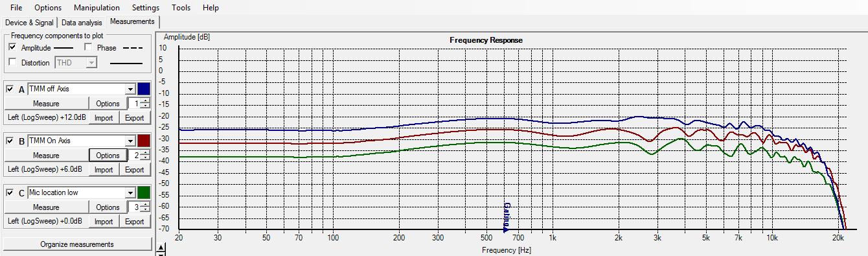Click the 'Amplitude [dB]' axis label
The width and height of the screenshot is (868, 256).
click(x=187, y=37)
